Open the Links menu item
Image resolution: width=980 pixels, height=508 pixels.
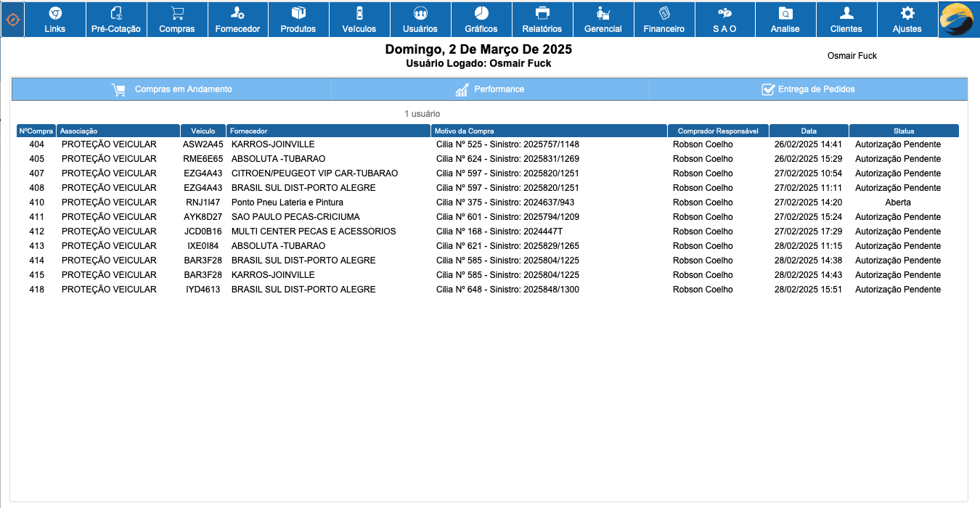click(55, 19)
